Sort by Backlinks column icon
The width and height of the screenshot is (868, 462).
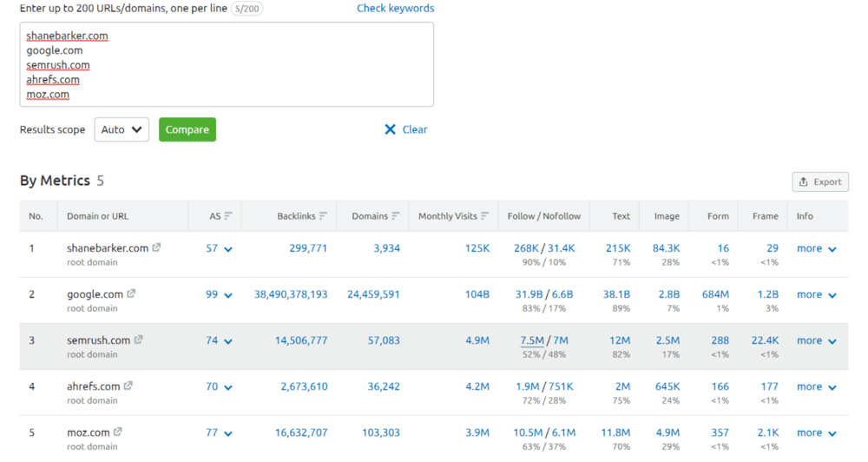point(323,216)
